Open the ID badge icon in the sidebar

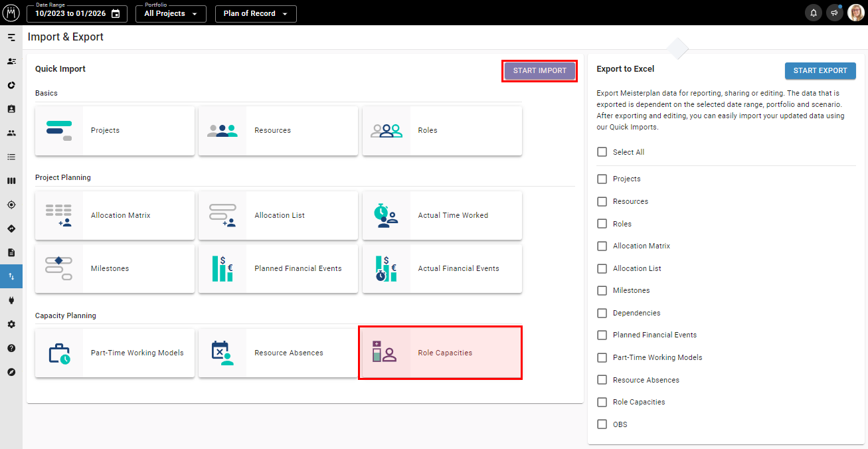click(11, 109)
